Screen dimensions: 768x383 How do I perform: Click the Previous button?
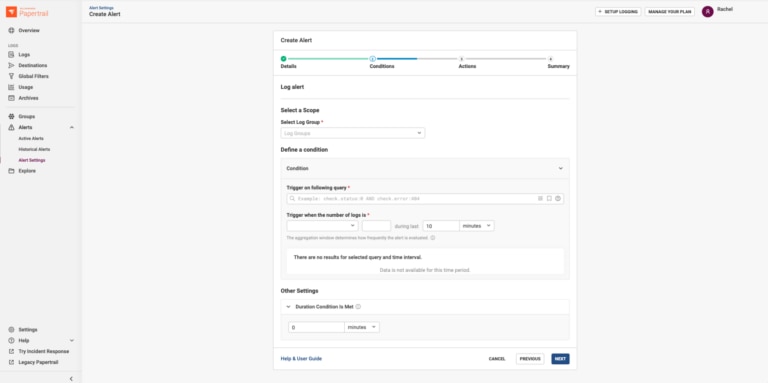(x=530, y=359)
